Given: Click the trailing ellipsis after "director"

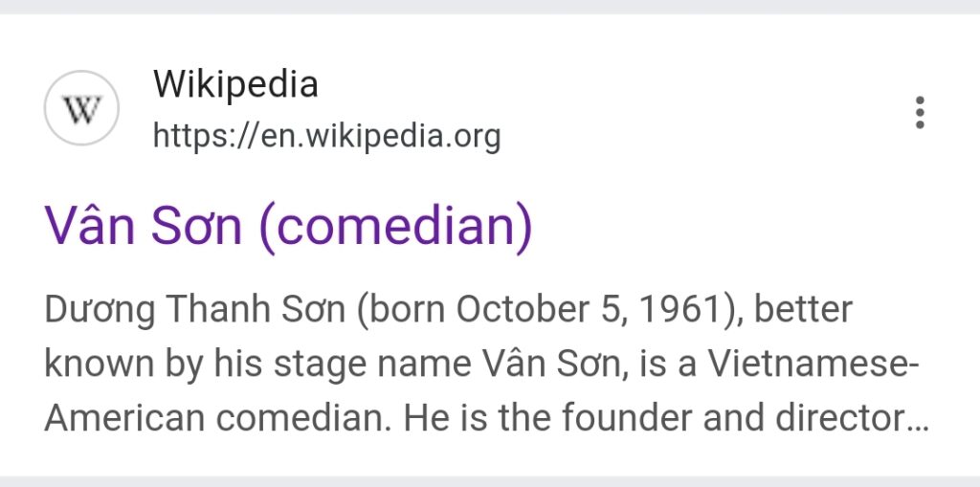Looking at the screenshot, I should (x=919, y=424).
